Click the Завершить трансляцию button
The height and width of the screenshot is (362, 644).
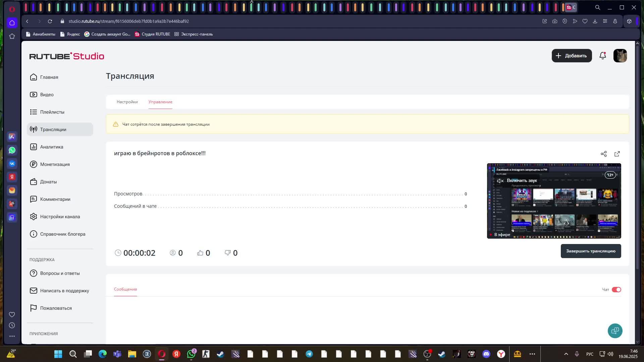(591, 251)
